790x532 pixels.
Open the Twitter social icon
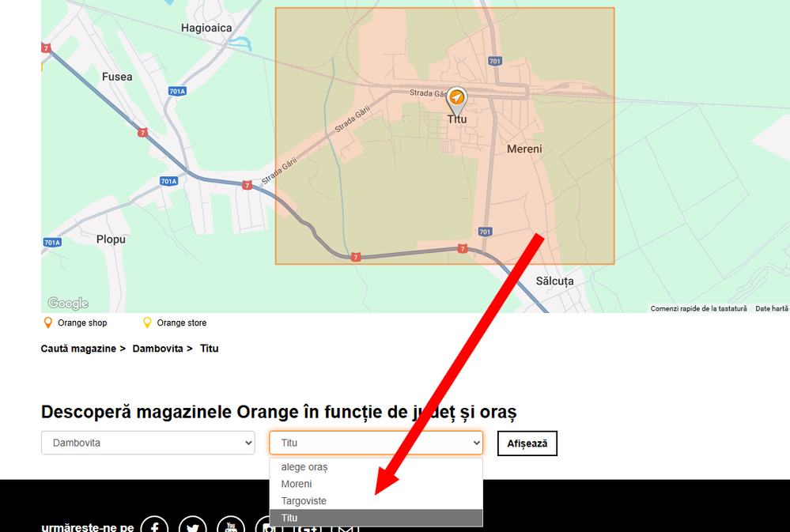tap(193, 526)
